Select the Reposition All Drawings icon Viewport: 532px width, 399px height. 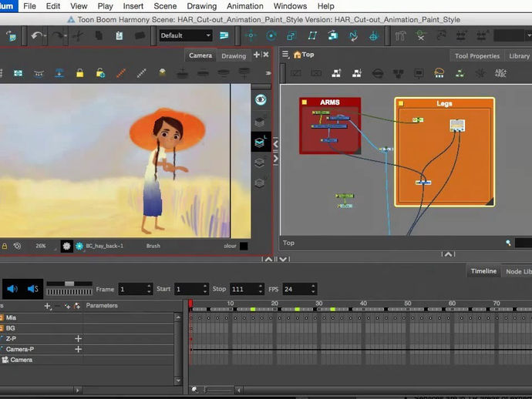click(373, 35)
